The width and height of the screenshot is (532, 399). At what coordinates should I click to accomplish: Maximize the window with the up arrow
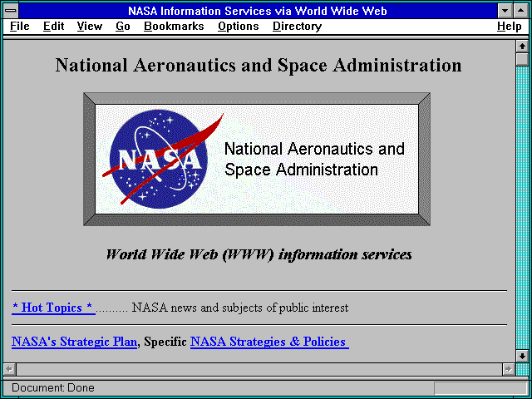(x=521, y=11)
